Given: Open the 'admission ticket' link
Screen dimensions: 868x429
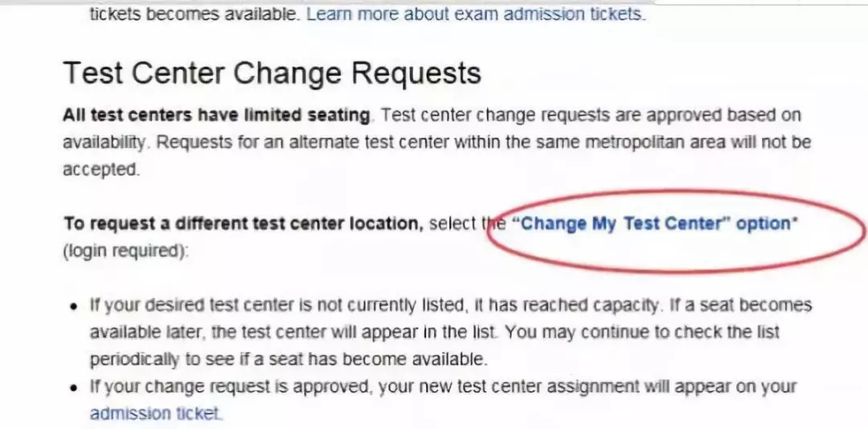Looking at the screenshot, I should (x=156, y=414).
